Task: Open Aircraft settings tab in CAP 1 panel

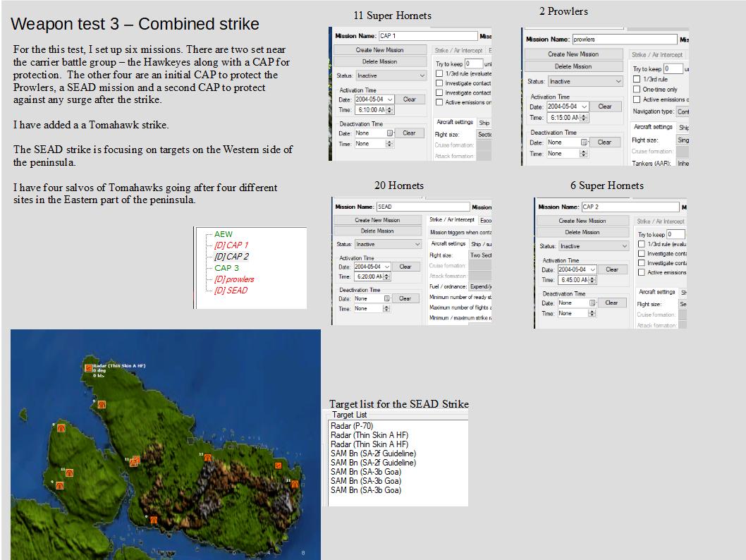Action: point(455,122)
